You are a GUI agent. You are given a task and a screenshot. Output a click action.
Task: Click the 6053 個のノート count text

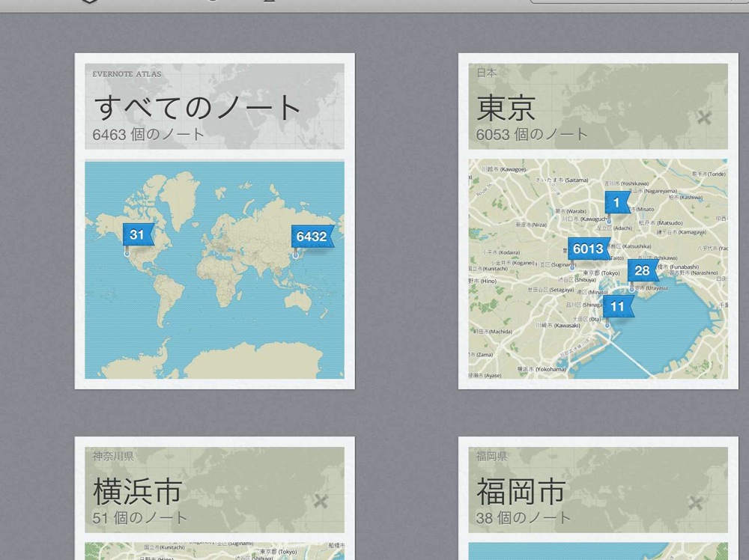coord(532,134)
